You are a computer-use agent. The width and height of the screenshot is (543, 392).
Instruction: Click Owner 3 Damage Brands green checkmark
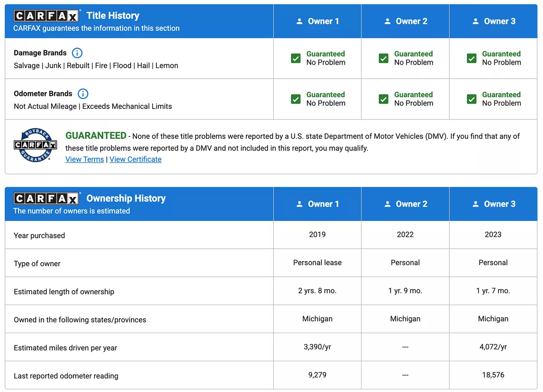(x=472, y=58)
